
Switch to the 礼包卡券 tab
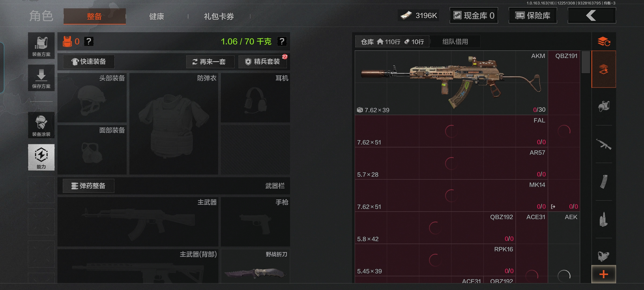219,16
